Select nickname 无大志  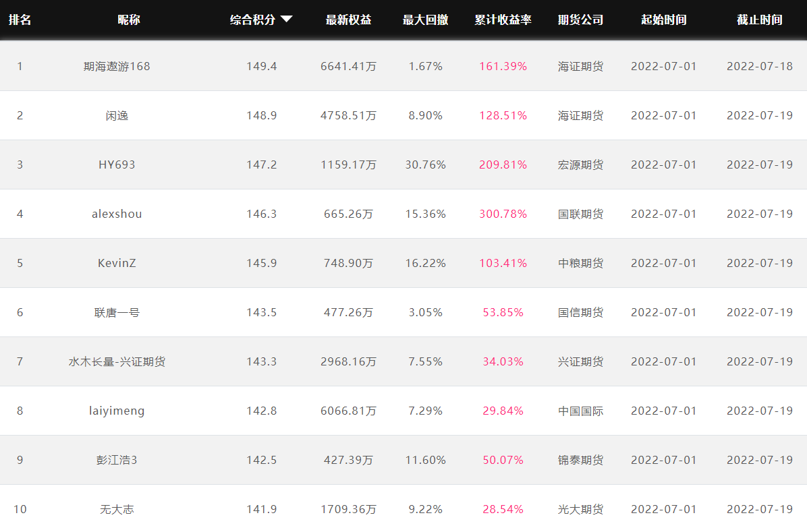tap(117, 509)
